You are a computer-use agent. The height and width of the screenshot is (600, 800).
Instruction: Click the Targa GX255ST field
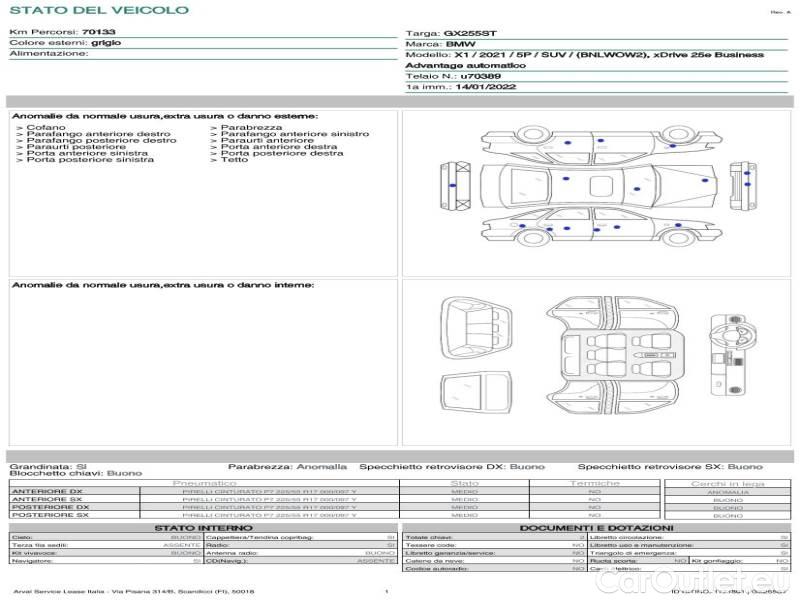point(458,33)
